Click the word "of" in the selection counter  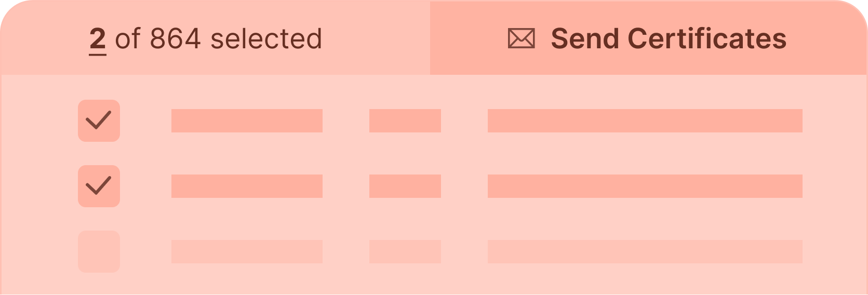(x=127, y=39)
